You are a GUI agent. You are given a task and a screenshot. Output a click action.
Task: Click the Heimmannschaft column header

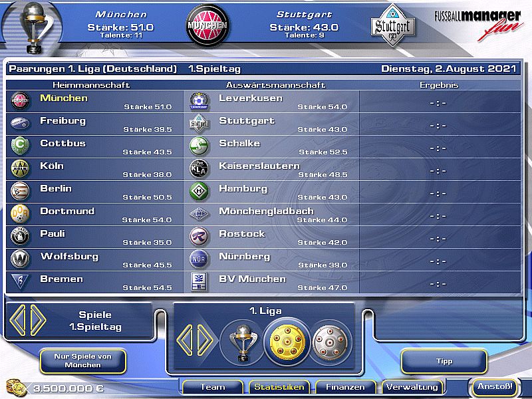(x=91, y=85)
